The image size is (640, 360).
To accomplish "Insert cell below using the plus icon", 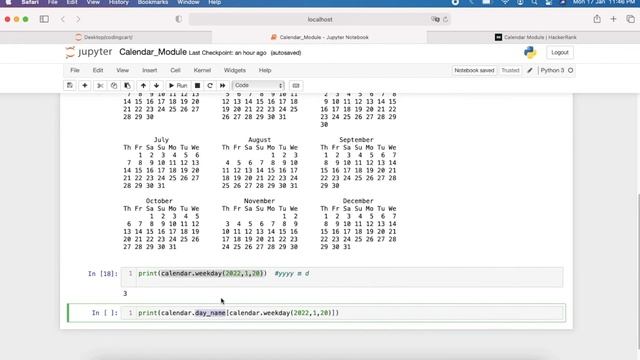I will coord(84,86).
